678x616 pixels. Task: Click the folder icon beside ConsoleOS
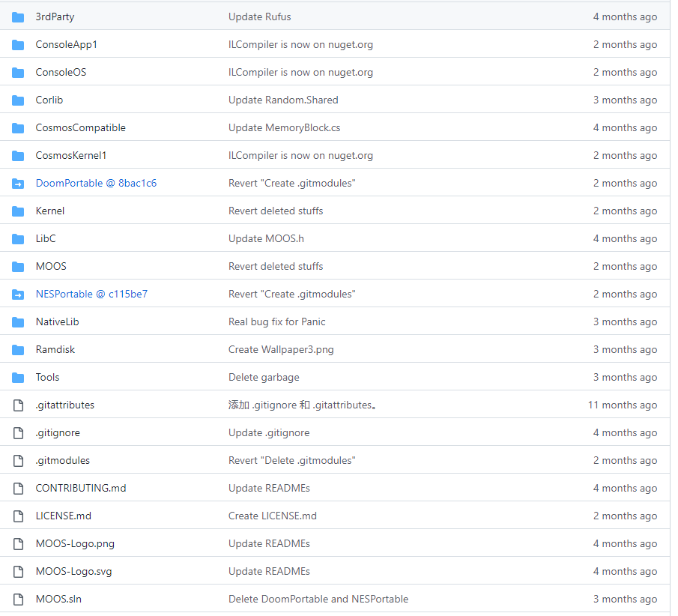tap(18, 72)
